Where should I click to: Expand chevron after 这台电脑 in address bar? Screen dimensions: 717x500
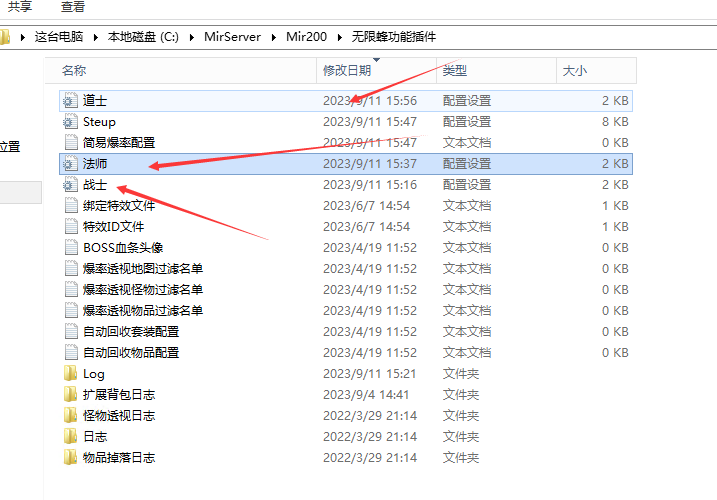(x=97, y=37)
